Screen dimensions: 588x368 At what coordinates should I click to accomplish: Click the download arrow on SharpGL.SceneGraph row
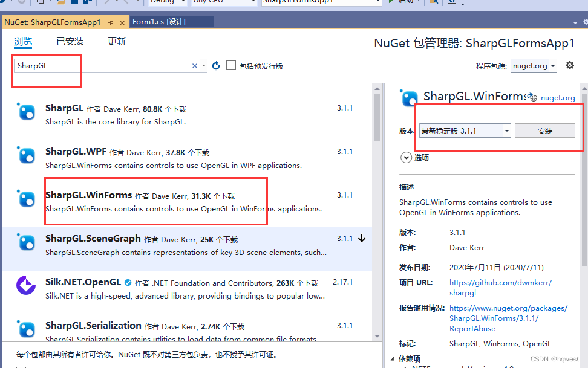coord(362,238)
